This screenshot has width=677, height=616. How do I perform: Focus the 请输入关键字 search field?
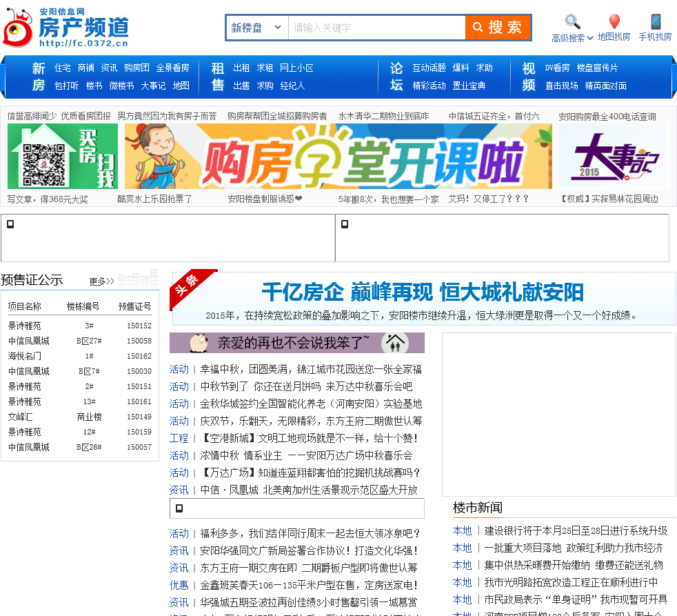pyautogui.click(x=376, y=28)
